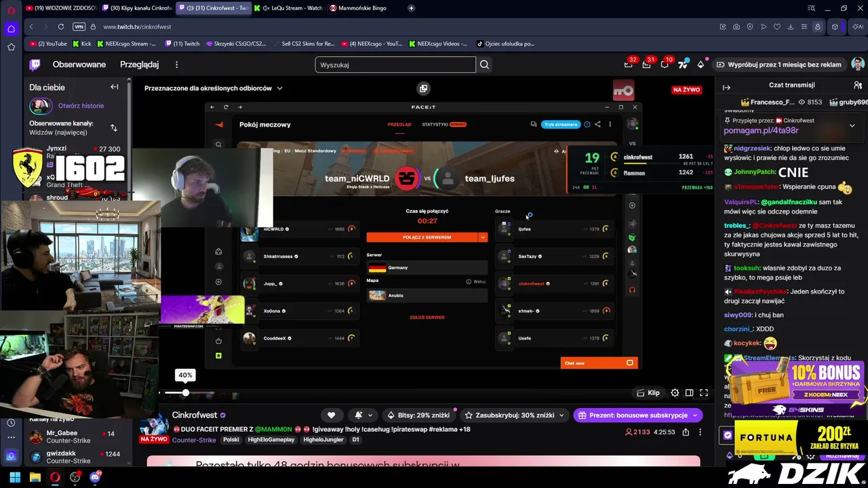Reload the page with the refresh icon
868x488 pixels.
[x=61, y=26]
